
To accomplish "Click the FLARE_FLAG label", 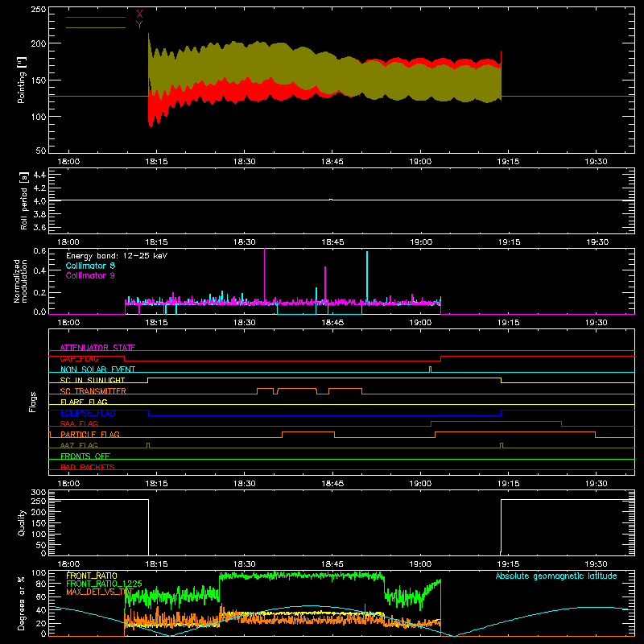I will coord(84,402).
